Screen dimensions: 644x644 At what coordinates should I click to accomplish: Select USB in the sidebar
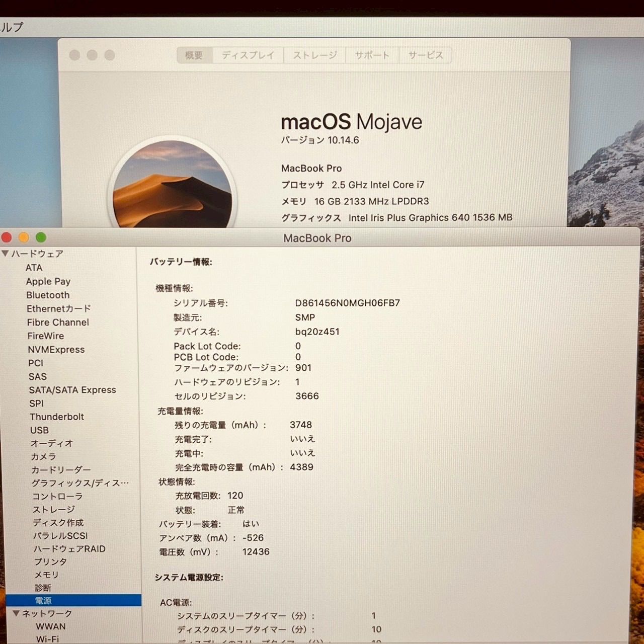(x=40, y=430)
